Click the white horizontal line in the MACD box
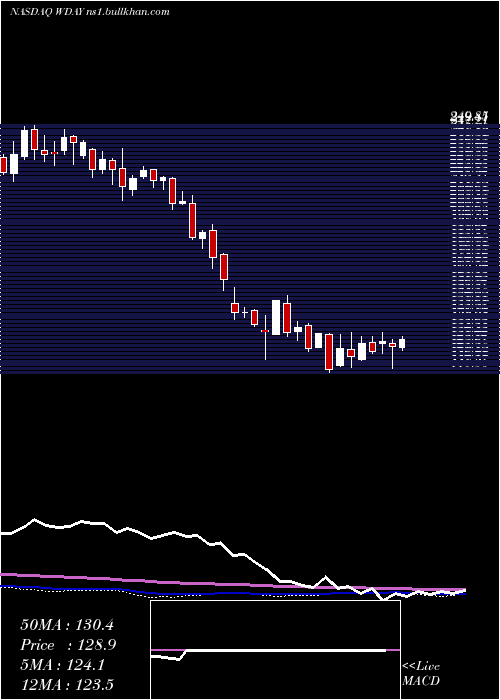The height and width of the screenshot is (700, 500). (286, 651)
